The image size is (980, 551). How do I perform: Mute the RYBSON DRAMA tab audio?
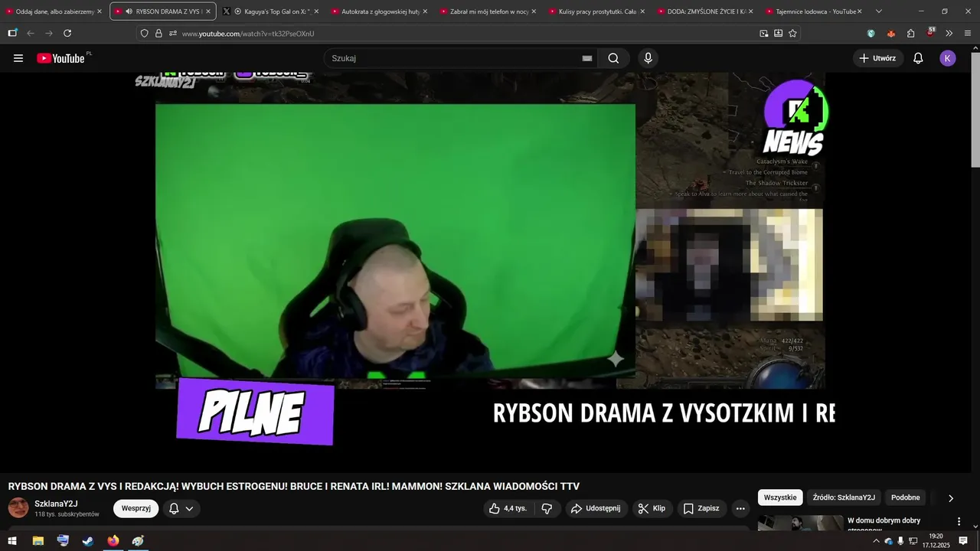(x=129, y=11)
